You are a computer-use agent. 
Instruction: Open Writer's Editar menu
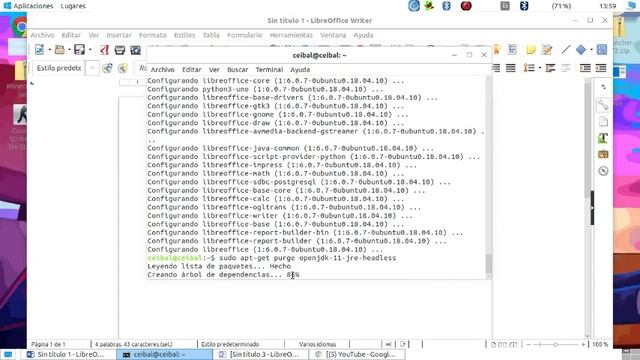coord(71,35)
